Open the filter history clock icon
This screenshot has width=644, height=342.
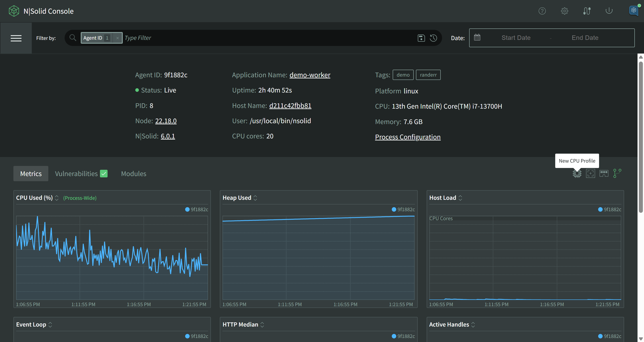click(x=433, y=38)
